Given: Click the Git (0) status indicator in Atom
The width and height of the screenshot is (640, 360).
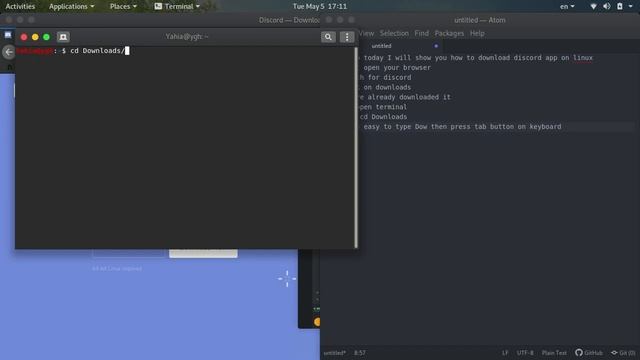Looking at the screenshot, I should pos(623,353).
